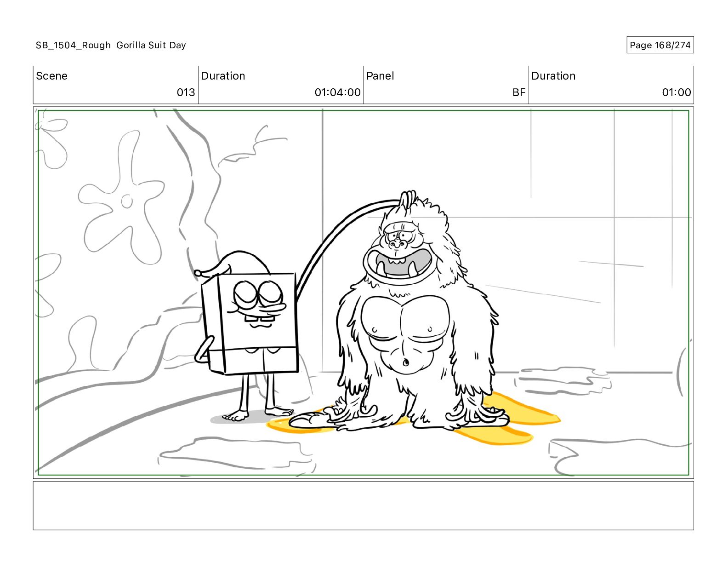728x563 pixels.
Task: Click the empty notes box below the panel
Action: pyautogui.click(x=363, y=506)
